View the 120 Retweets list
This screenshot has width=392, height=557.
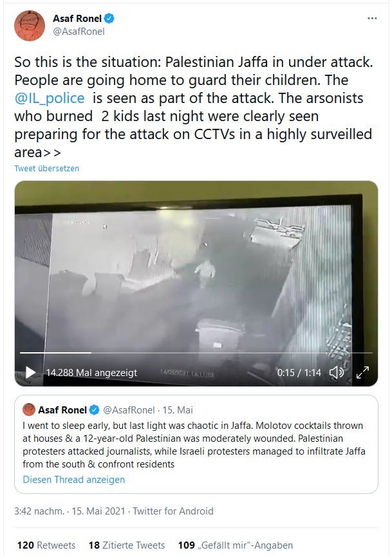click(x=46, y=545)
